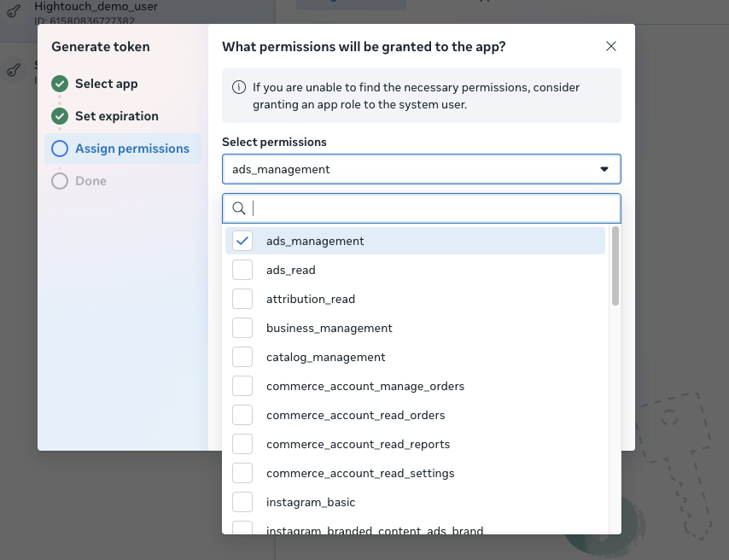Screen dimensions: 729x560
Task: Click the green checkmark beside Select app
Action: [x=59, y=84]
